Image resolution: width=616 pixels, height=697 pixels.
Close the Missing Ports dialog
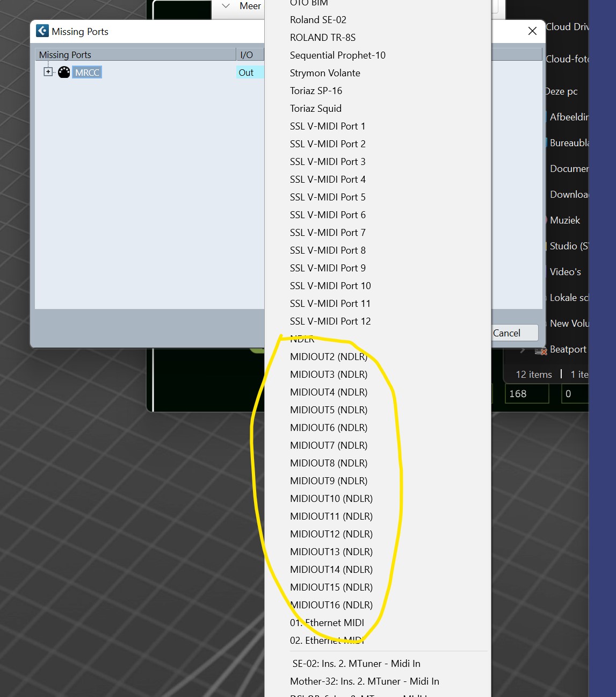[532, 31]
